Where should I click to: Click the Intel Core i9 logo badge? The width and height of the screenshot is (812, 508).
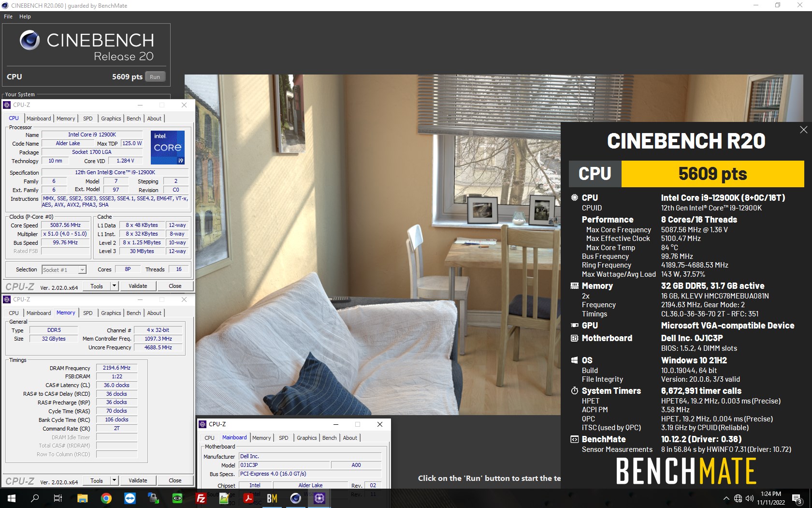(168, 147)
